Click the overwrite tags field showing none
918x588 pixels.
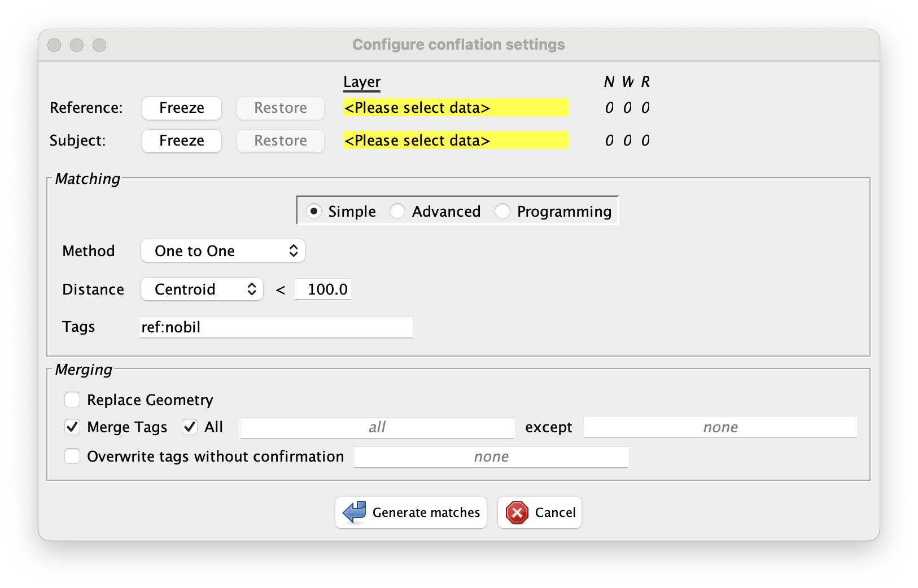coord(491,457)
